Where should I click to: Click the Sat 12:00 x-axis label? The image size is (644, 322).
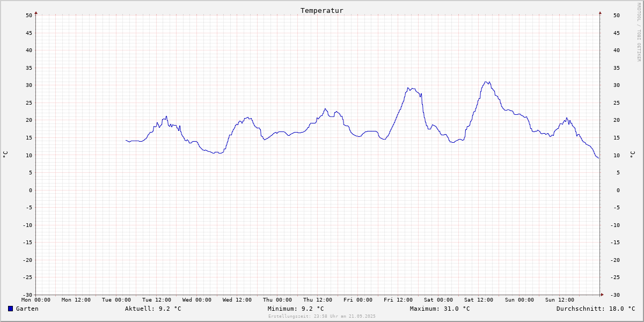479,300
